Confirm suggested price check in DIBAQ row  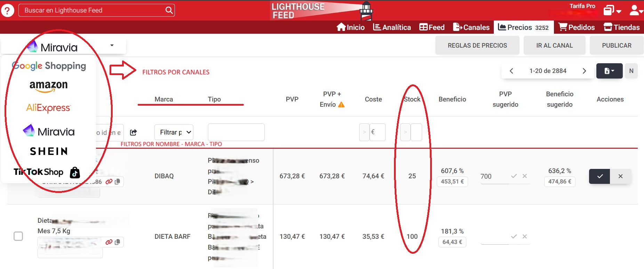tap(514, 176)
